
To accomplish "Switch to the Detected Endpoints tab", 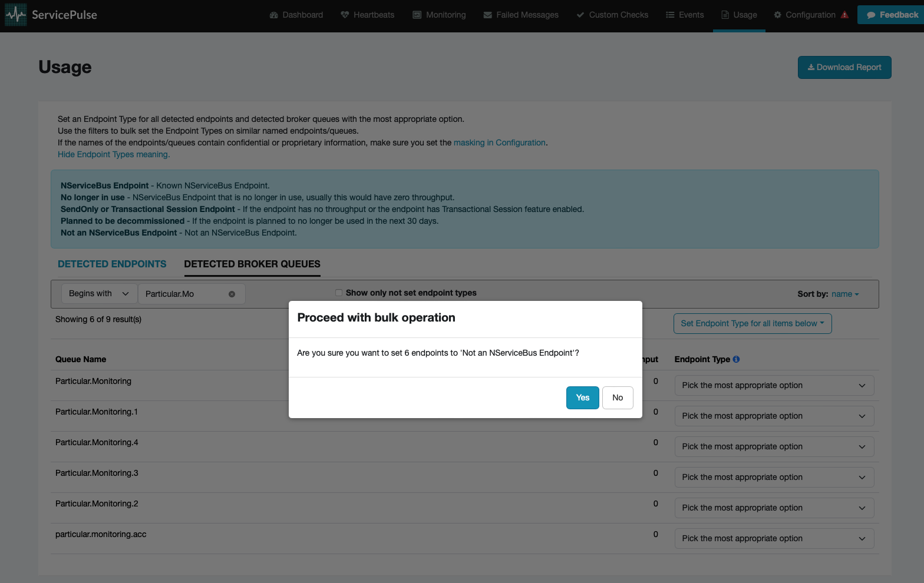I will tap(112, 264).
